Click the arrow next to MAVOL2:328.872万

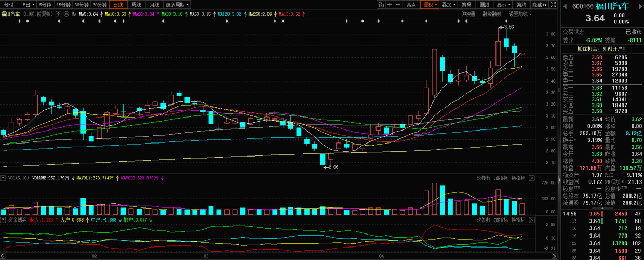point(162,178)
